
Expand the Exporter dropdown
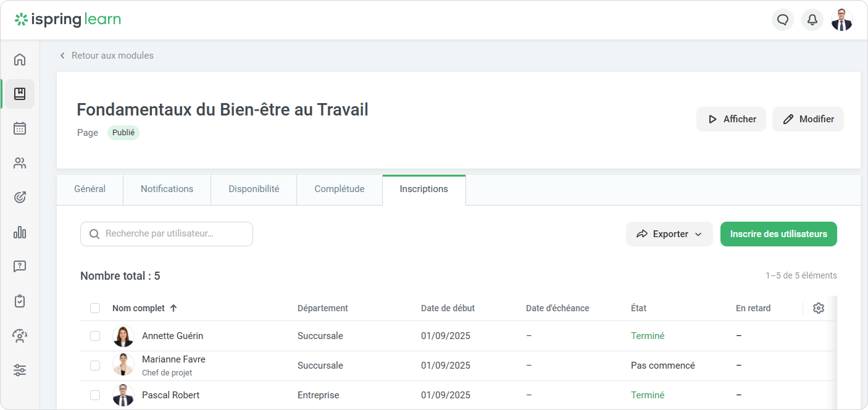click(669, 234)
